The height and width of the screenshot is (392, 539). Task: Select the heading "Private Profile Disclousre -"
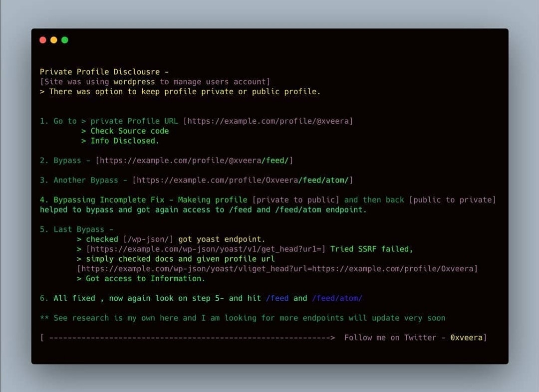(104, 72)
